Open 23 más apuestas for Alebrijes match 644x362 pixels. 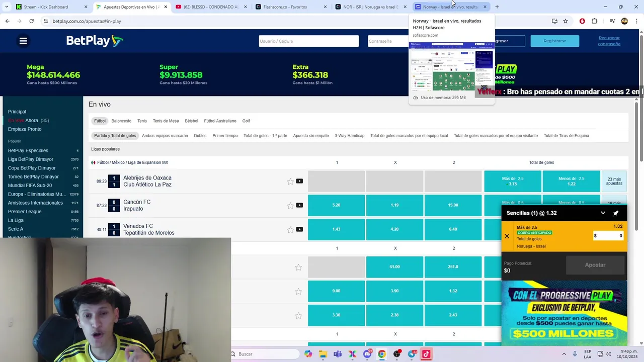click(614, 182)
